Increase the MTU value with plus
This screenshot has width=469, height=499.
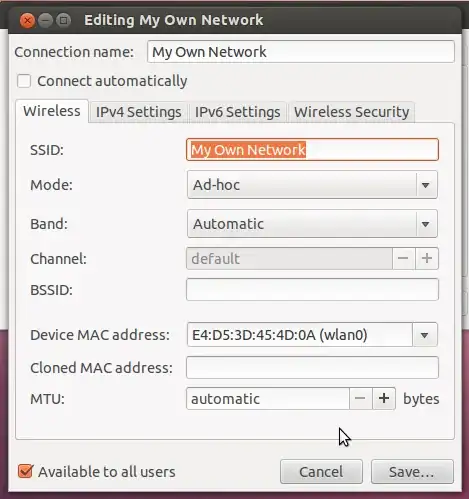coord(384,399)
